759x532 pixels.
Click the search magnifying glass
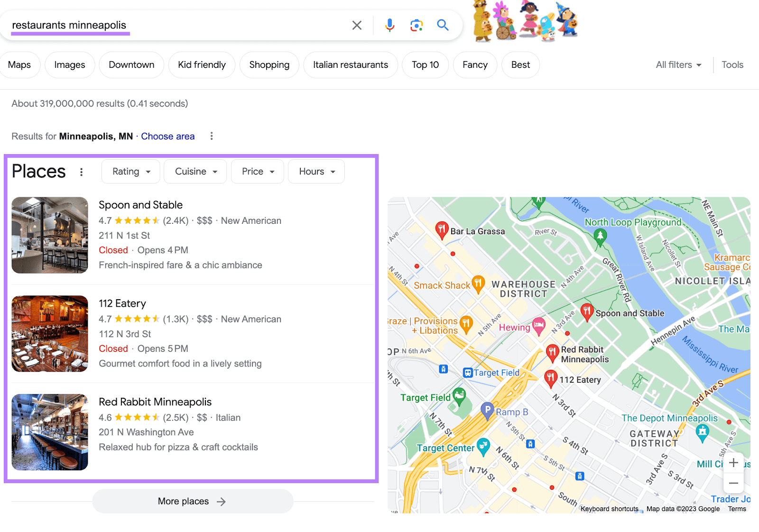click(x=443, y=25)
